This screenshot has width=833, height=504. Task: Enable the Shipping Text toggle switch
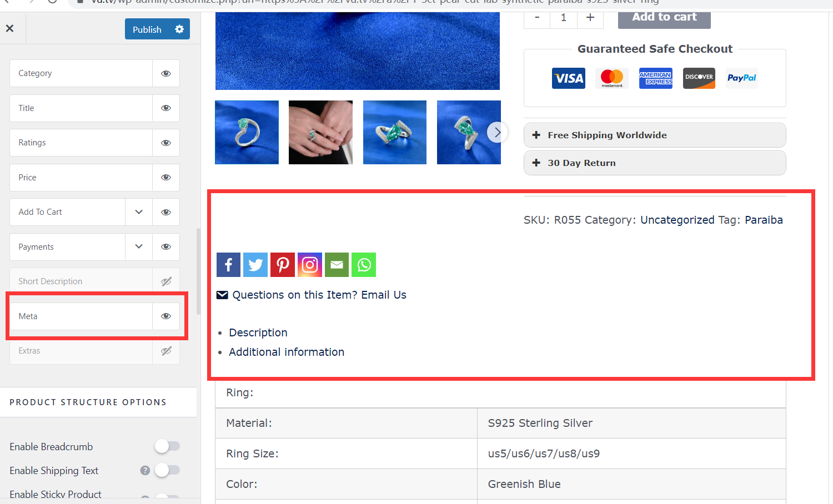point(167,470)
